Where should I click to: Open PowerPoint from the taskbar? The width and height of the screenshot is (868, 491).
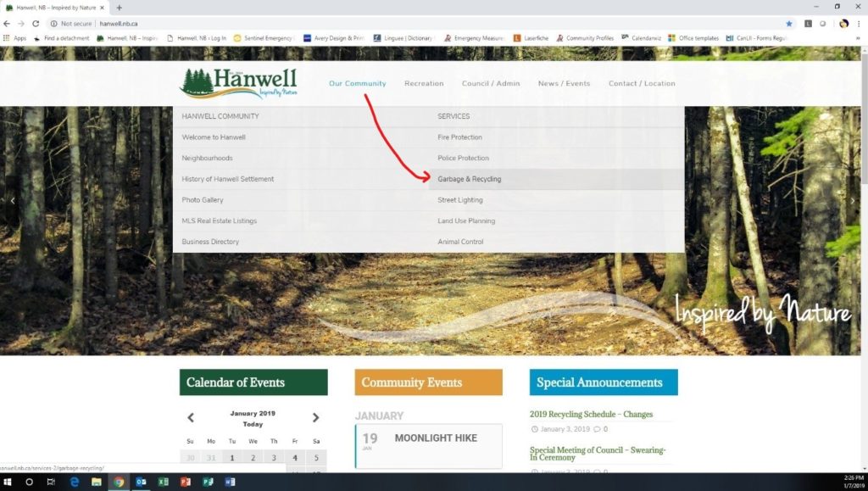pos(186,483)
